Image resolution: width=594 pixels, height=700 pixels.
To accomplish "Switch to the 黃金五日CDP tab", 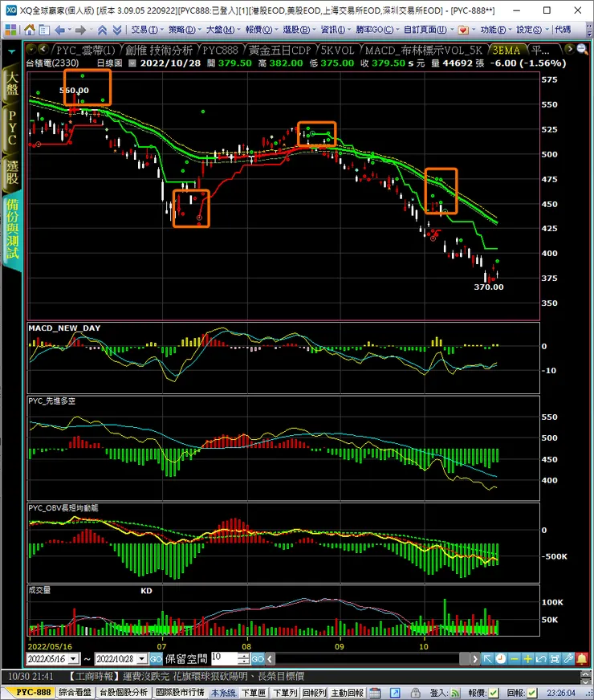I will pyautogui.click(x=280, y=50).
